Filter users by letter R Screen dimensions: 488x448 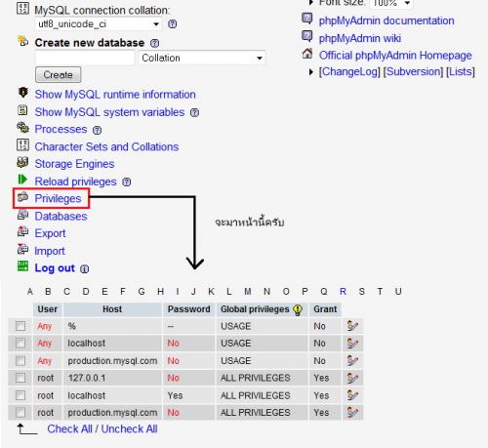pyautogui.click(x=343, y=292)
